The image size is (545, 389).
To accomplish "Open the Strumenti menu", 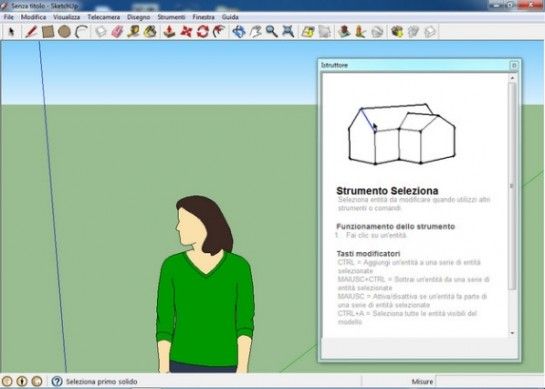I will 171,17.
